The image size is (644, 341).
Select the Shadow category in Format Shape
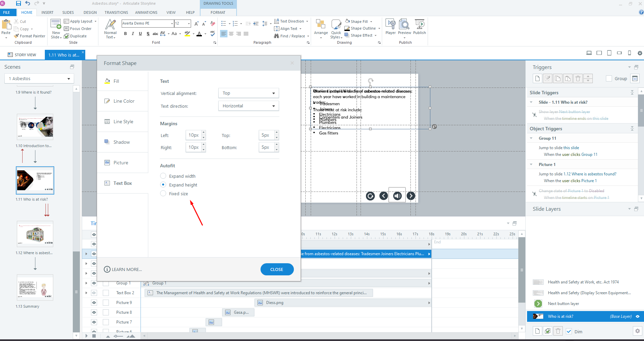coord(123,142)
